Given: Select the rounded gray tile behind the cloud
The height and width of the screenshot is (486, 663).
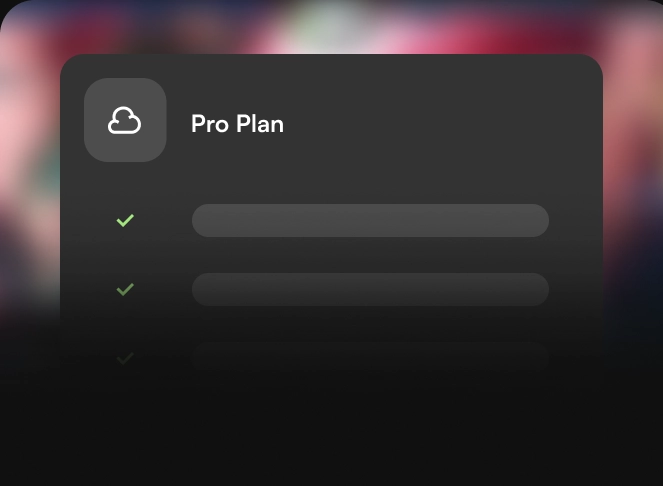Looking at the screenshot, I should [125, 120].
